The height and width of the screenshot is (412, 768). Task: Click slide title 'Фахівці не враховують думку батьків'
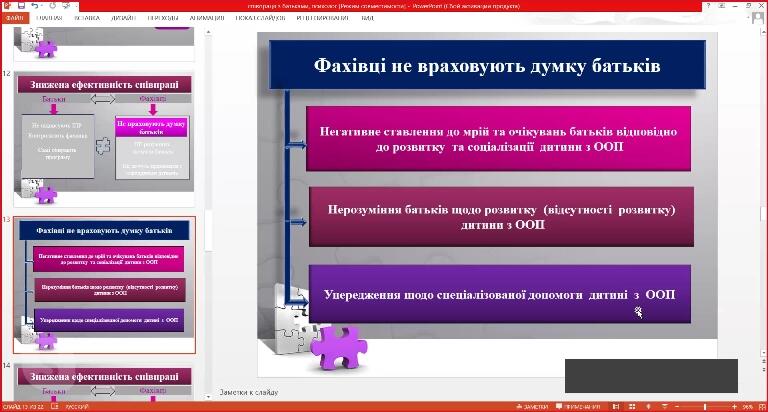tap(487, 65)
